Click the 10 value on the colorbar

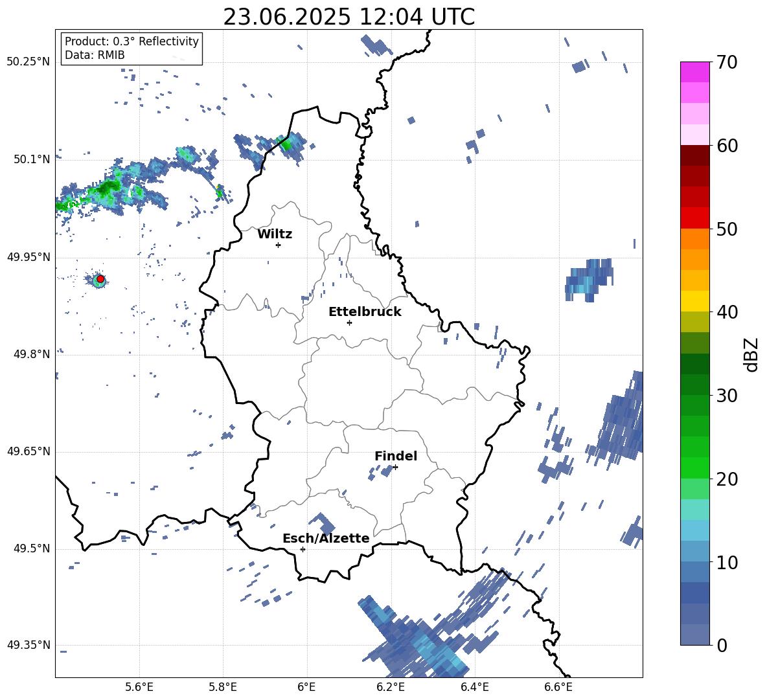pos(727,562)
